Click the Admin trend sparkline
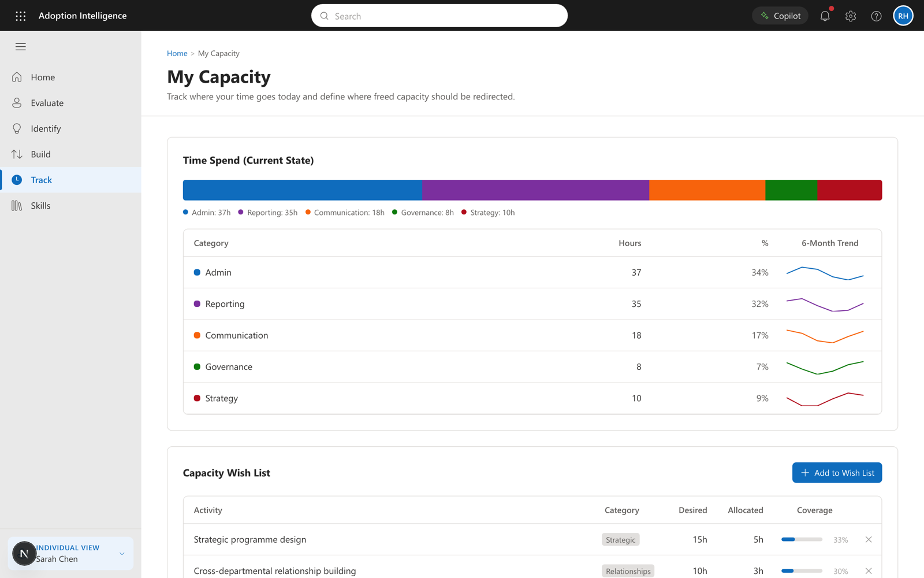The image size is (924, 578). 825,273
